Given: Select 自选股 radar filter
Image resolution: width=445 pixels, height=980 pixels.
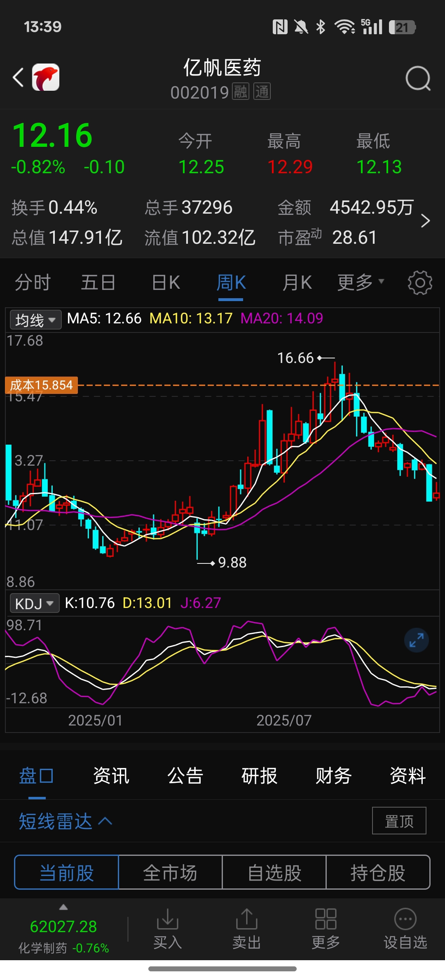Looking at the screenshot, I should 274,873.
